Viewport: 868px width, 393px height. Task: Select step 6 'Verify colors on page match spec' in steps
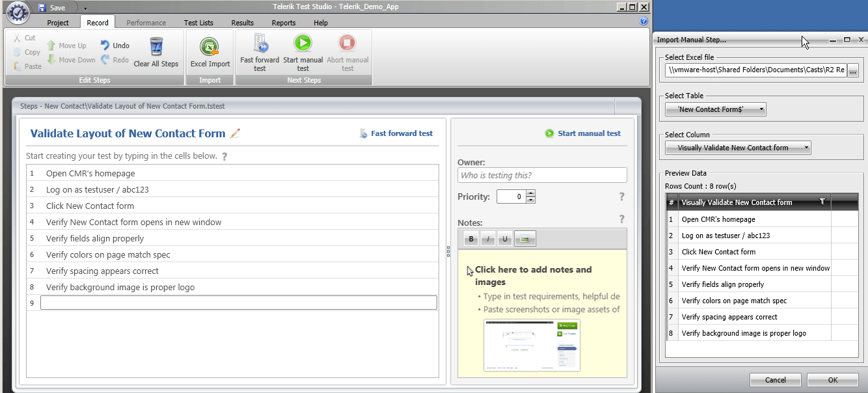233,254
